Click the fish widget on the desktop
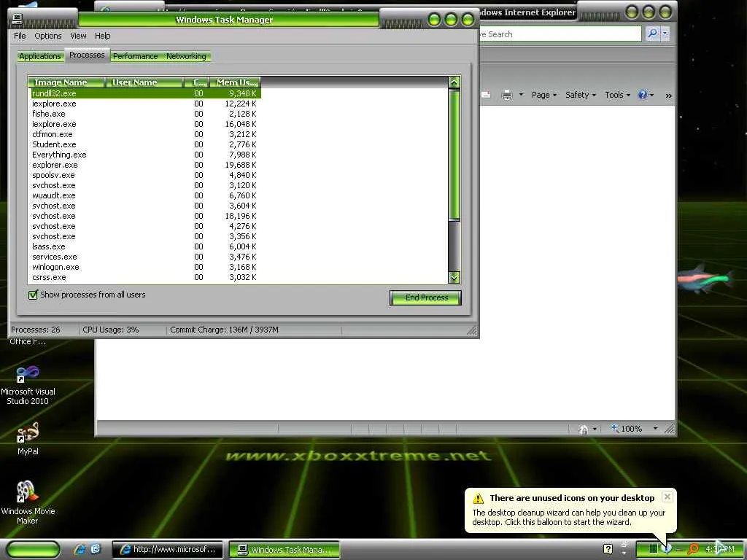The width and height of the screenshot is (747, 560). coord(705,278)
